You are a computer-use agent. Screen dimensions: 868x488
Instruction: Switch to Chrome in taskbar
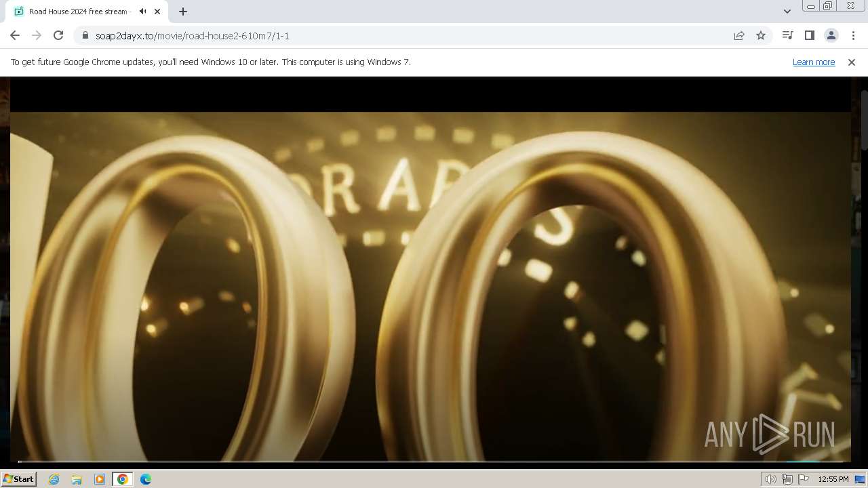[x=123, y=479]
